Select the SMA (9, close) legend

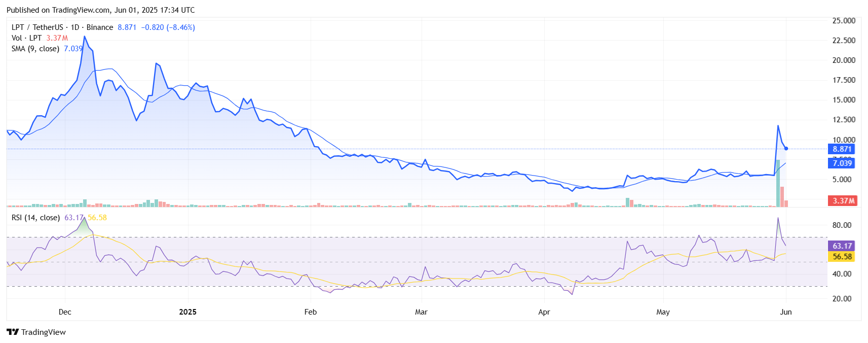(x=35, y=49)
